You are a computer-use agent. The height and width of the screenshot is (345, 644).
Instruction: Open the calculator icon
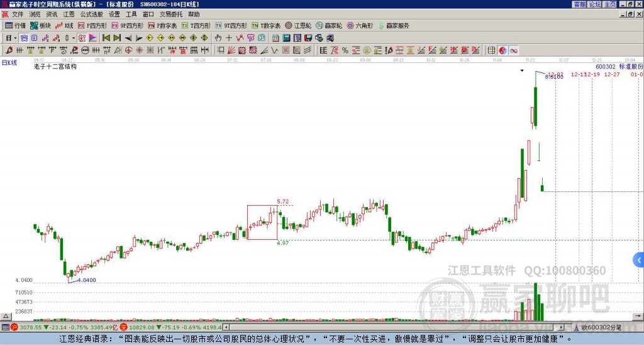point(286,38)
